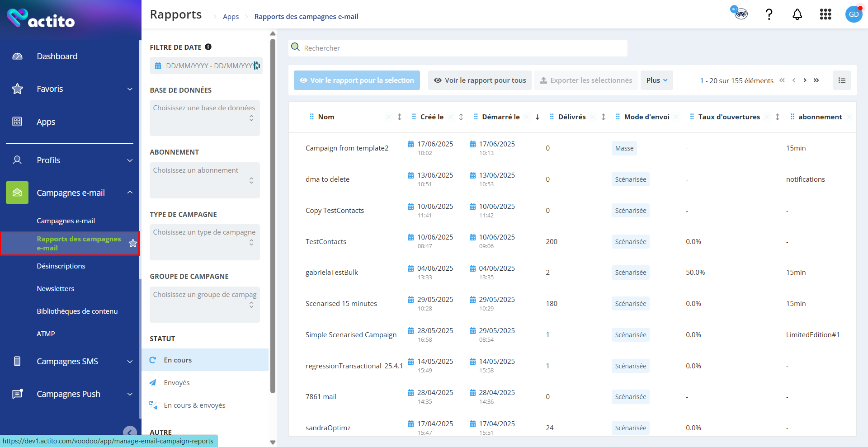
Task: Click Voir le rapport pour tous
Action: pyautogui.click(x=480, y=80)
